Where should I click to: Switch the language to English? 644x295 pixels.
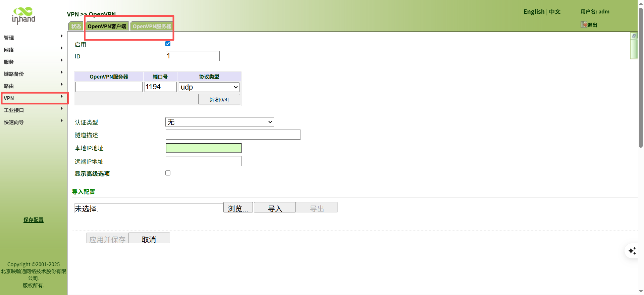tap(534, 12)
